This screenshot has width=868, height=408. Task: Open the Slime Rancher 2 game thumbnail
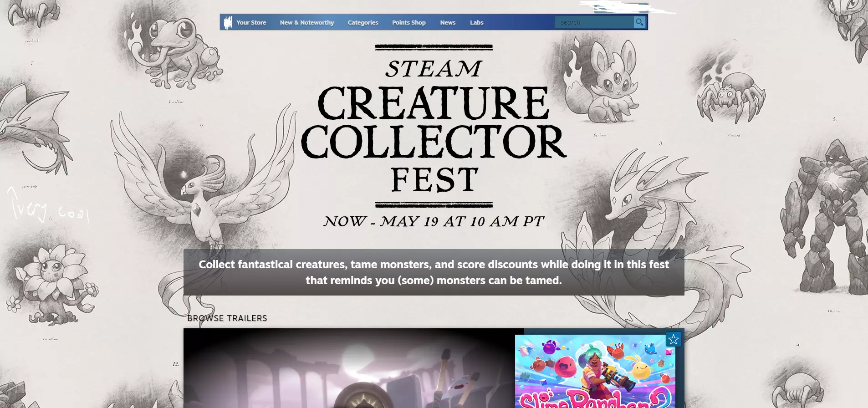tap(595, 372)
